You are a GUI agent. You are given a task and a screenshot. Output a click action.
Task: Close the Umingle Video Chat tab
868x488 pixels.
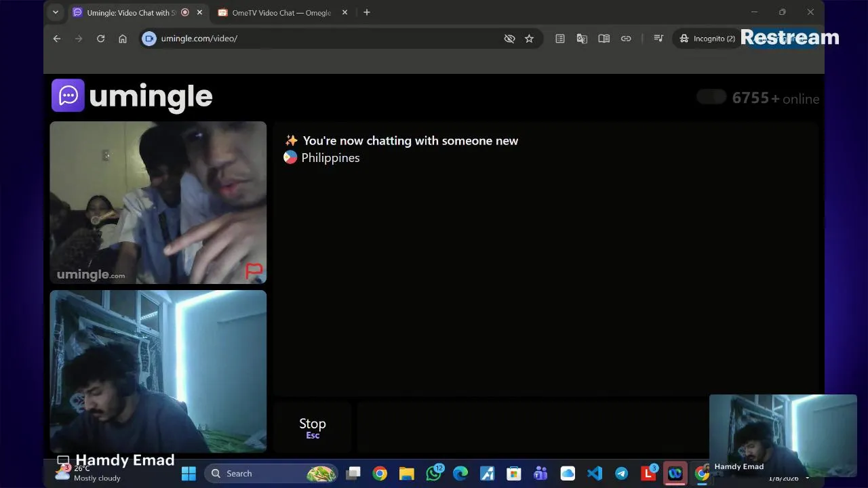point(199,12)
